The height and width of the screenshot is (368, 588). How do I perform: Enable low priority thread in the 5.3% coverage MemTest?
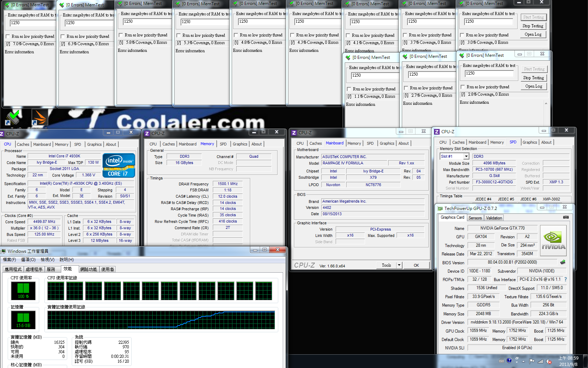point(178,35)
